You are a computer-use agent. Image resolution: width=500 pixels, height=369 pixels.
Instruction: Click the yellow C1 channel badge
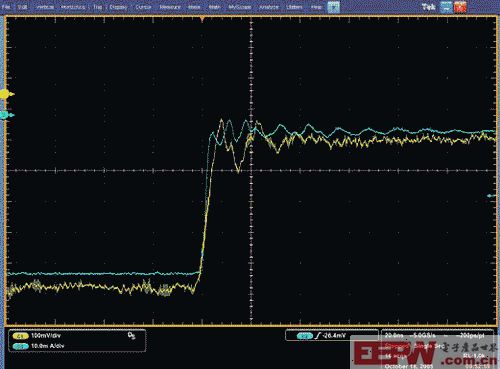coord(20,336)
